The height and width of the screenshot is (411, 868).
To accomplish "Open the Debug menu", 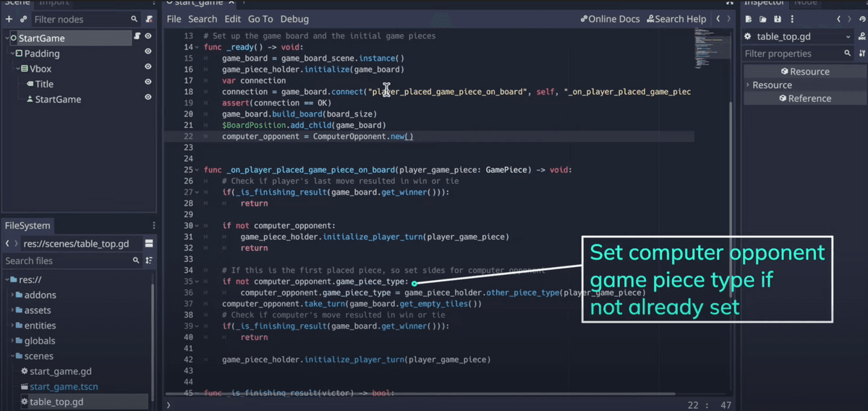I will [x=294, y=19].
